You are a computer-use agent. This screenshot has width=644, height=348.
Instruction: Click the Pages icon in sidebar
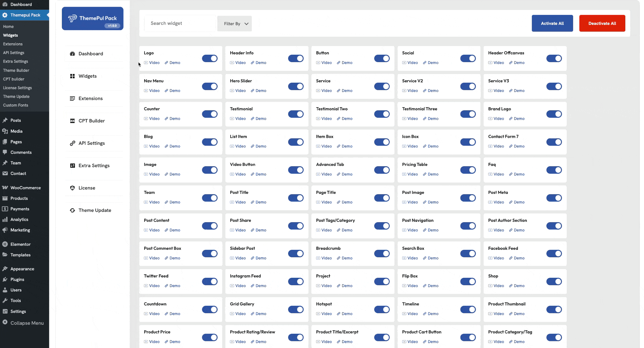click(x=5, y=142)
